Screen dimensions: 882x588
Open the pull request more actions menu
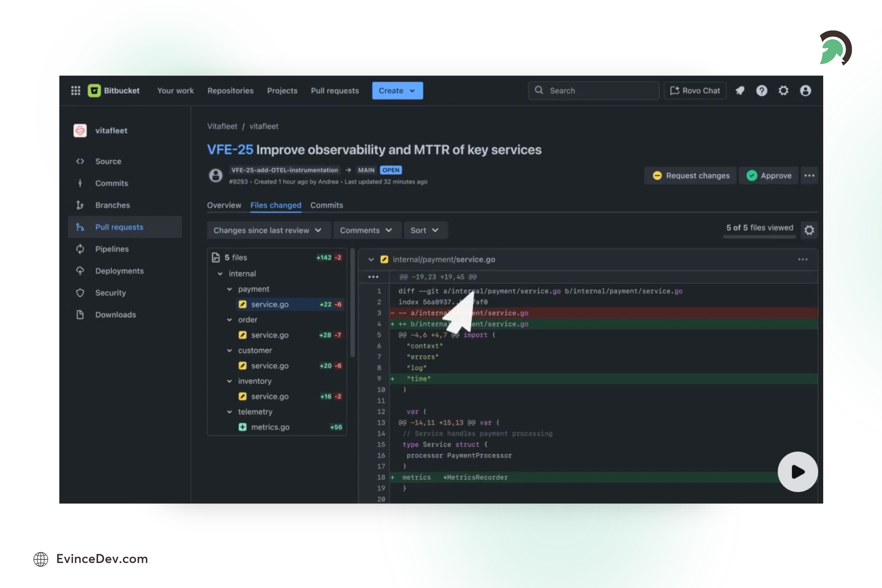click(x=809, y=176)
